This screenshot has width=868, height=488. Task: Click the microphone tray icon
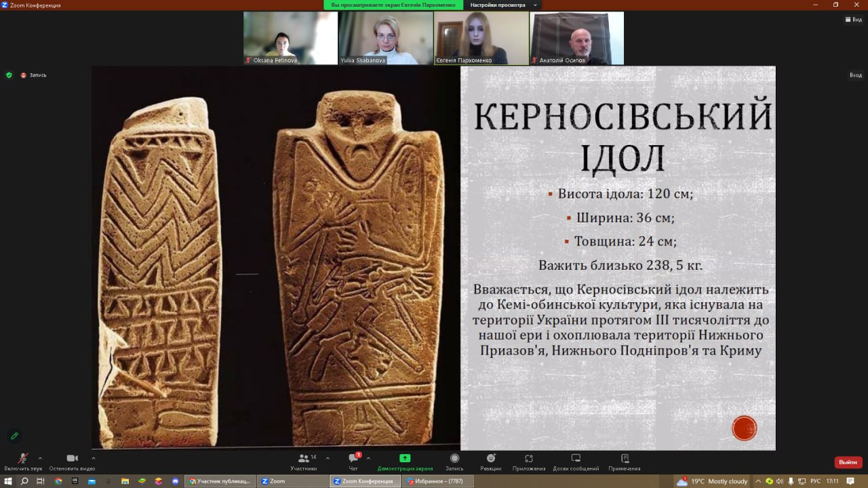click(x=790, y=481)
